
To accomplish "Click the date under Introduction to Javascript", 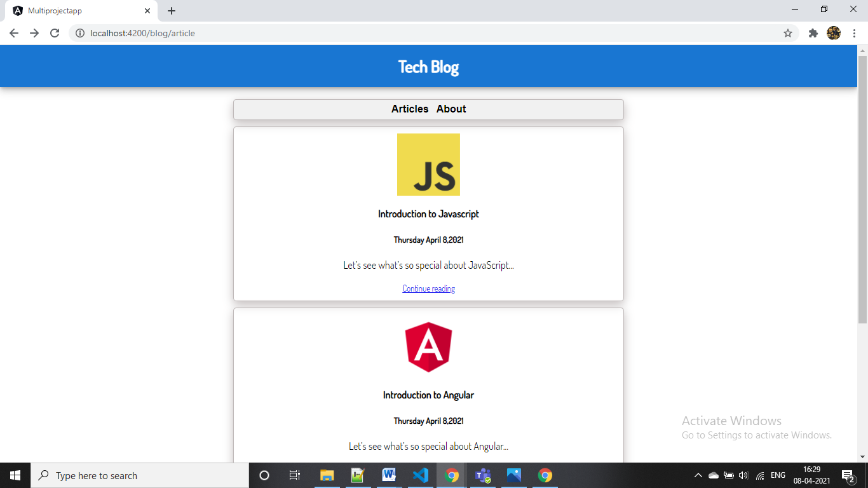I will click(x=428, y=240).
